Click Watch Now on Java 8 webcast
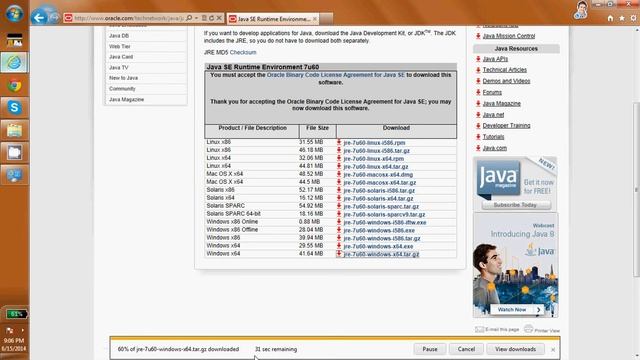Image resolution: width=640 pixels, height=360 pixels. pos(516,310)
